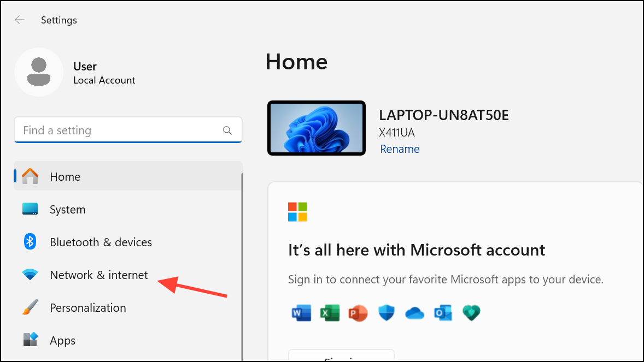This screenshot has width=644, height=362.
Task: Open Apps settings
Action: 62,340
